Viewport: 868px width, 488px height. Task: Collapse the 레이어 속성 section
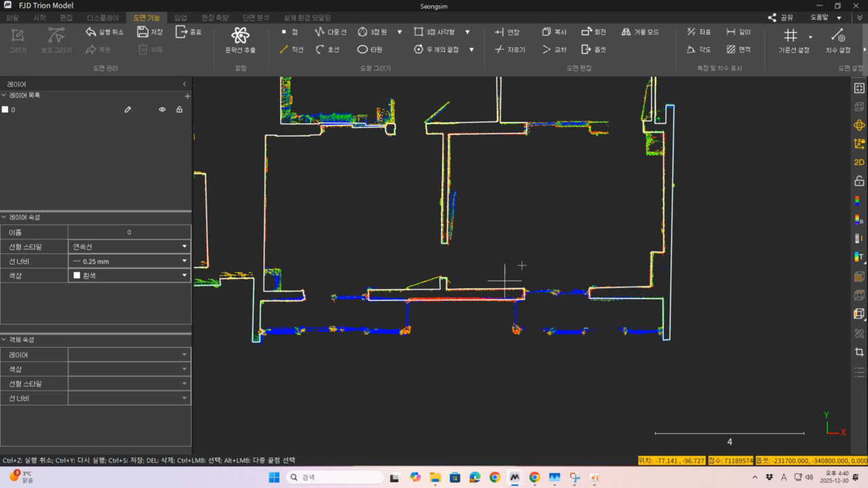[x=4, y=218]
